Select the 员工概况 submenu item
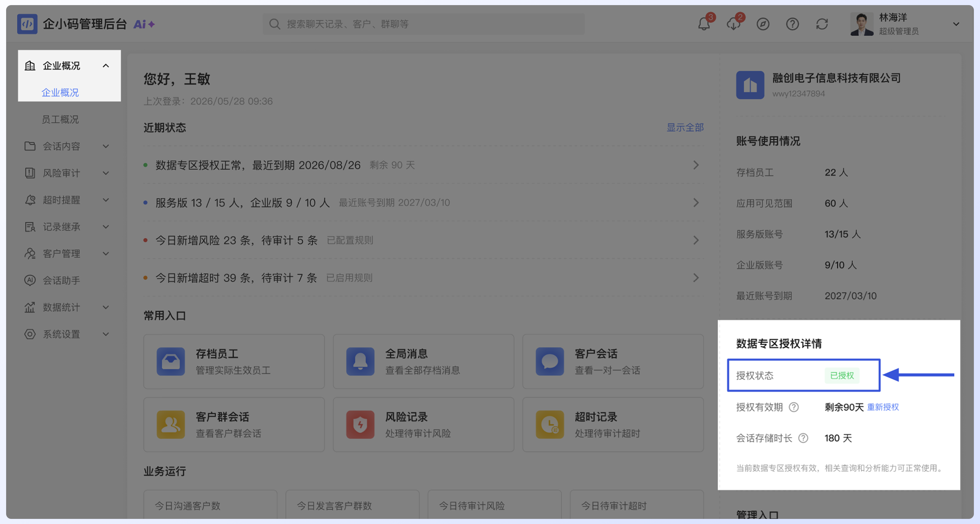Viewport: 980px width, 524px height. click(x=60, y=120)
